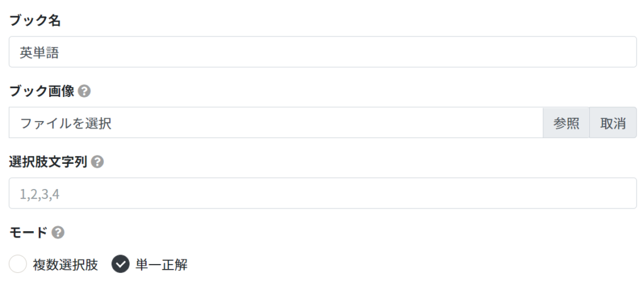Click the 1,2,3,4 placeholder text
644x286 pixels.
tap(40, 194)
